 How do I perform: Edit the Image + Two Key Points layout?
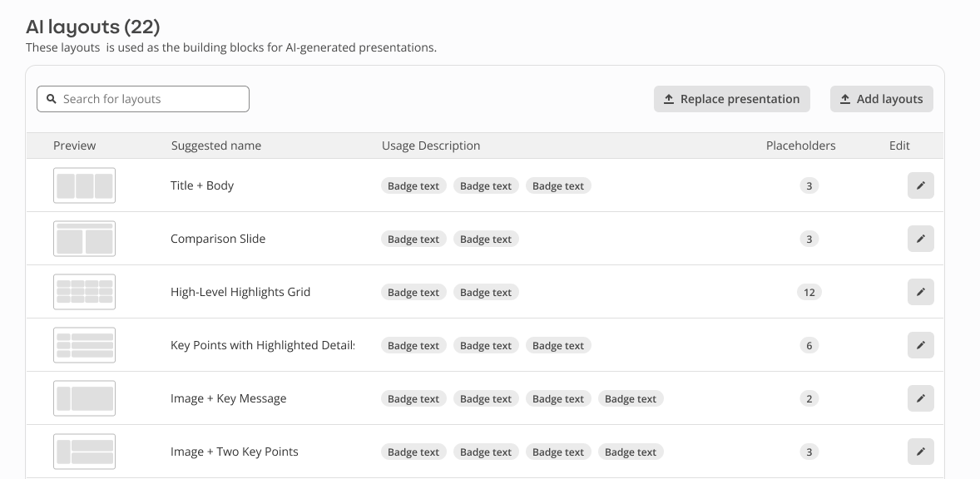point(921,452)
